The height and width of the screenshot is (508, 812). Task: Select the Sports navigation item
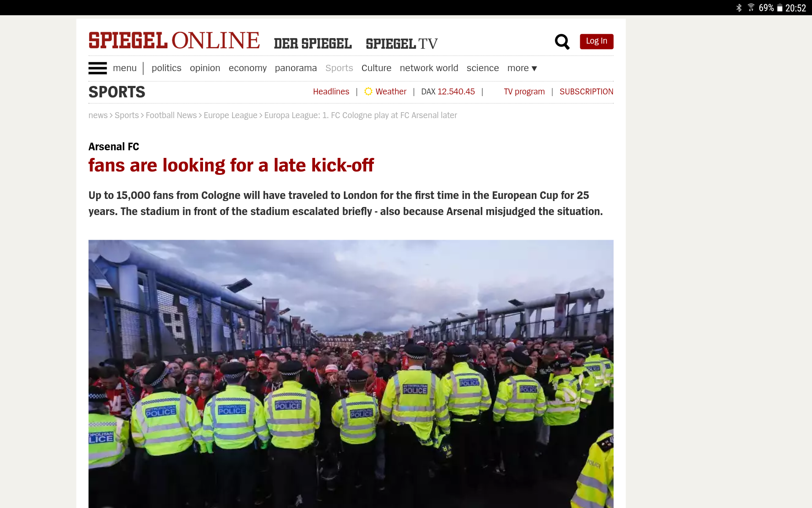click(x=339, y=68)
